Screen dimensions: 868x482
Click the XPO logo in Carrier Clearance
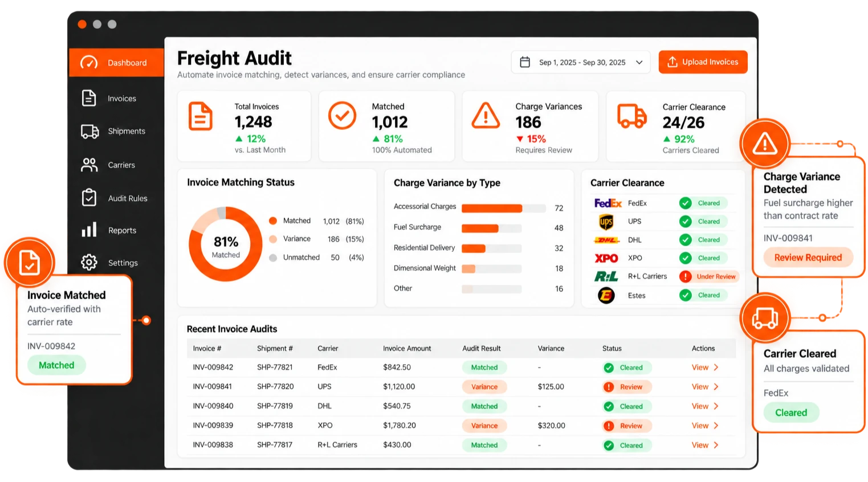point(606,258)
